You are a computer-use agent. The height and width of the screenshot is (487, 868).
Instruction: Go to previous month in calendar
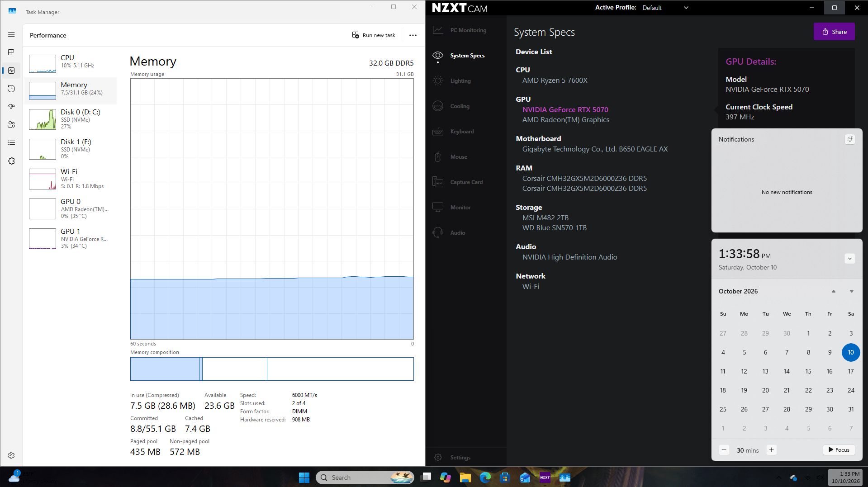[833, 291]
